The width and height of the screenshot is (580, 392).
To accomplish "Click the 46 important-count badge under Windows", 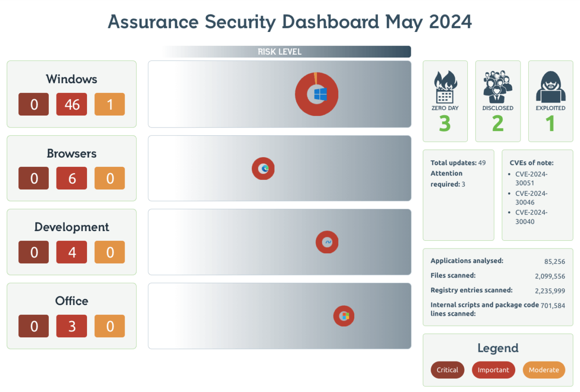I will (x=72, y=104).
